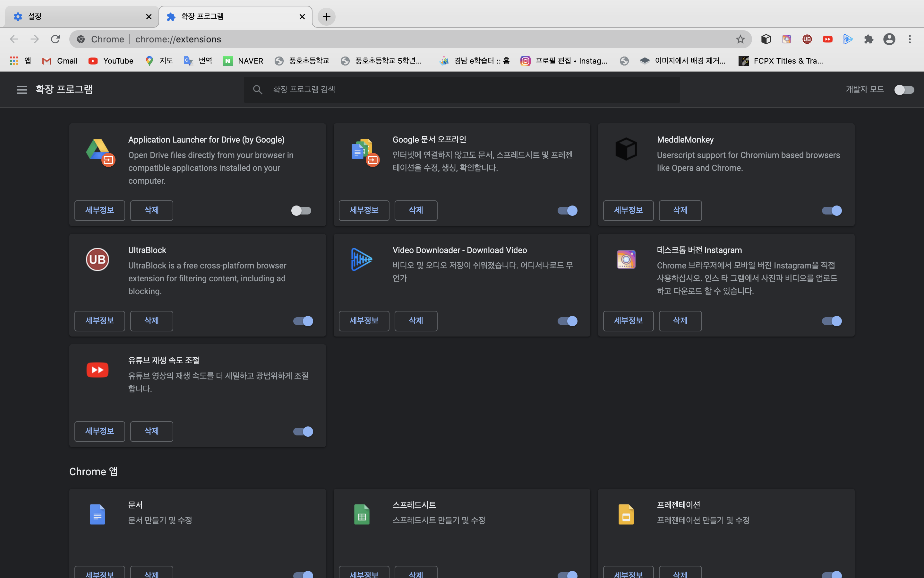Viewport: 924px width, 578px height.
Task: Turn off Video Downloader extension
Action: pyautogui.click(x=567, y=321)
